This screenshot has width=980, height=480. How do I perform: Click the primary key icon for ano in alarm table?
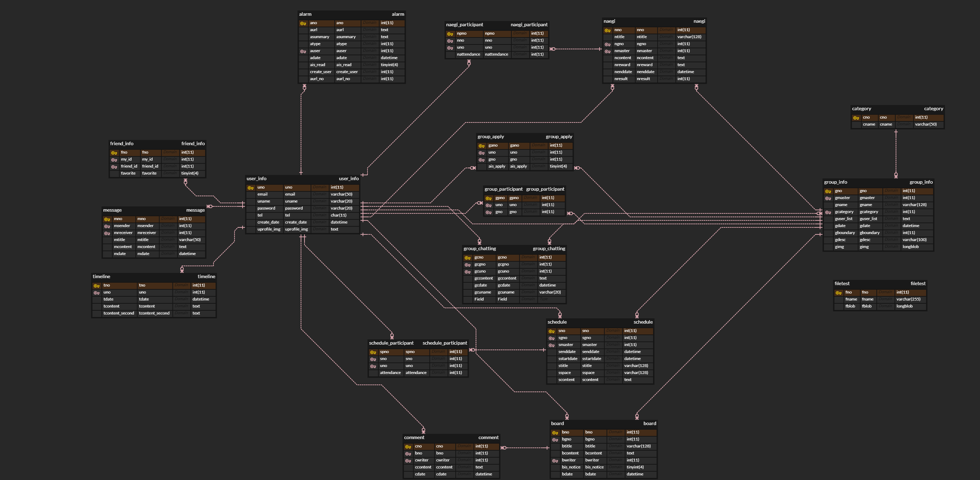(303, 23)
